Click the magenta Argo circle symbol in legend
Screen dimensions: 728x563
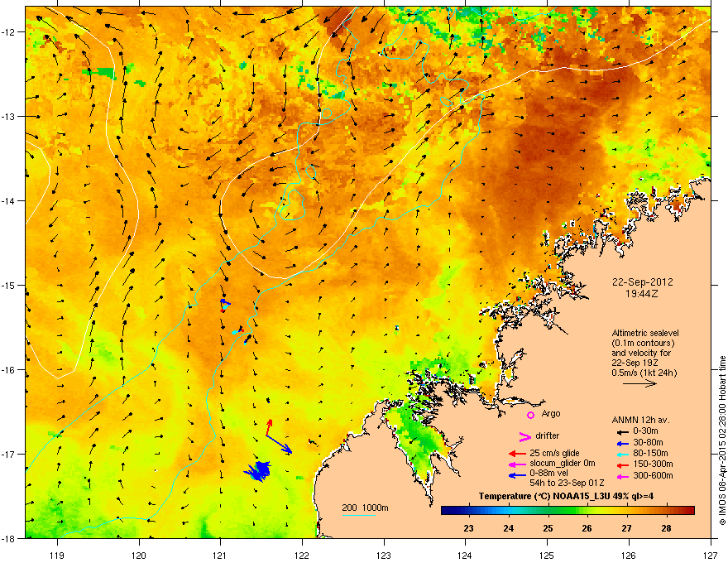pos(530,415)
